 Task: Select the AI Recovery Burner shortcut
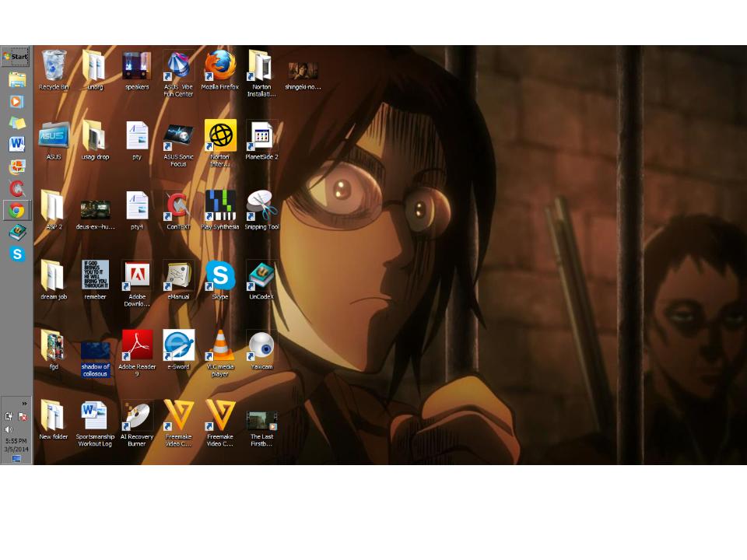137,423
